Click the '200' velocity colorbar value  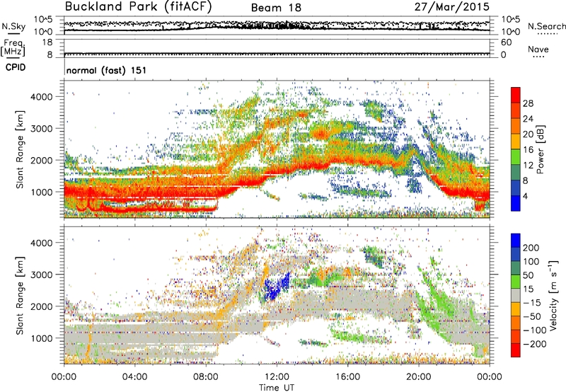(531, 248)
